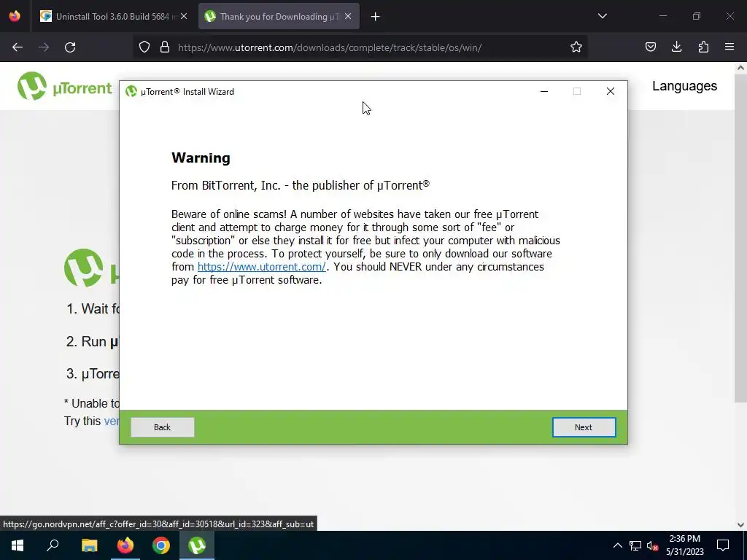Open the Firefox downloads panel
This screenshot has width=747, height=560.
[676, 47]
